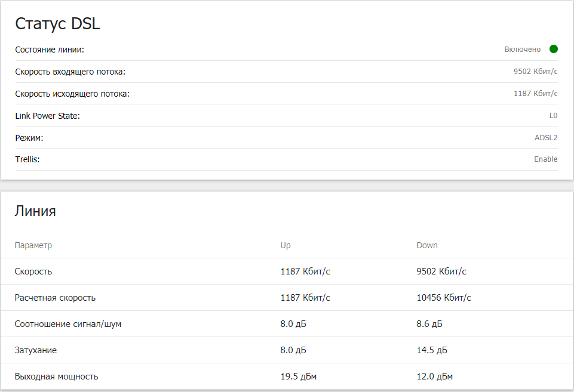Select the Состояние линии row label
Screen dimensions: 574x392
[x=50, y=50]
